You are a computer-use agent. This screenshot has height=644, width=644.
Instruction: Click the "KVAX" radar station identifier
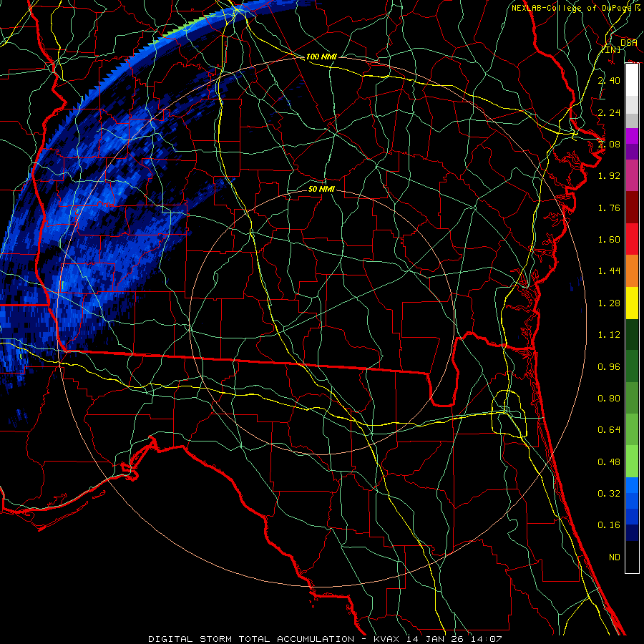pyautogui.click(x=387, y=639)
